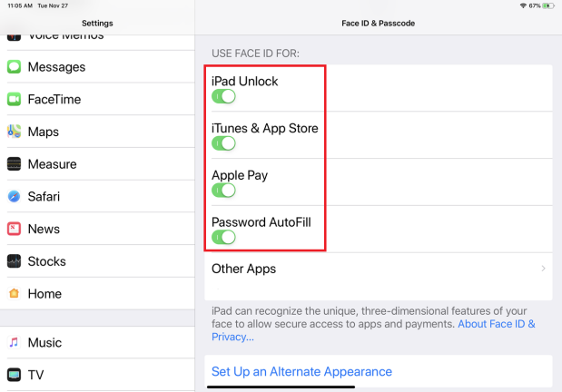Tap the iTunes & App Store label text

[264, 128]
